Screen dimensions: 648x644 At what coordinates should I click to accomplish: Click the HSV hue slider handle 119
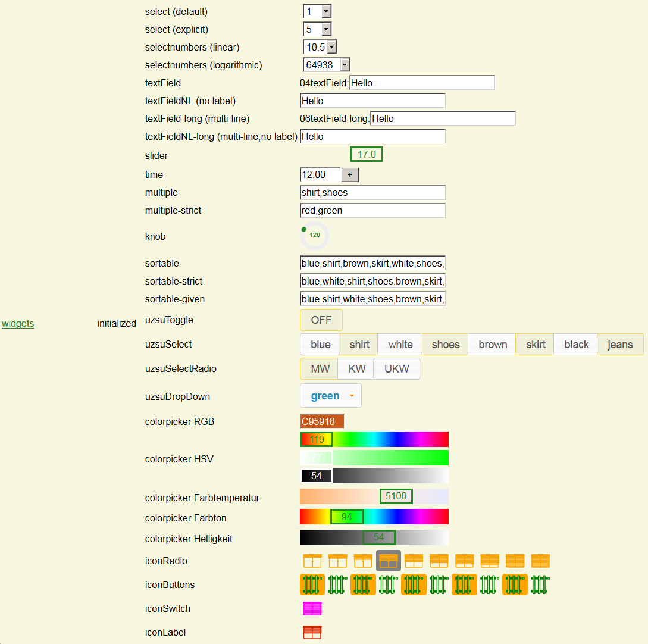point(317,439)
